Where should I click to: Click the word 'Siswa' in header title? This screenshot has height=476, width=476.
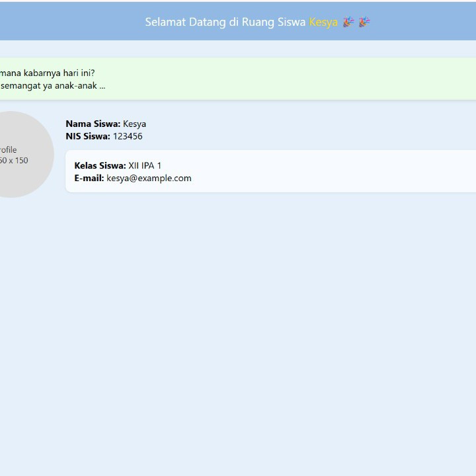pyautogui.click(x=292, y=22)
